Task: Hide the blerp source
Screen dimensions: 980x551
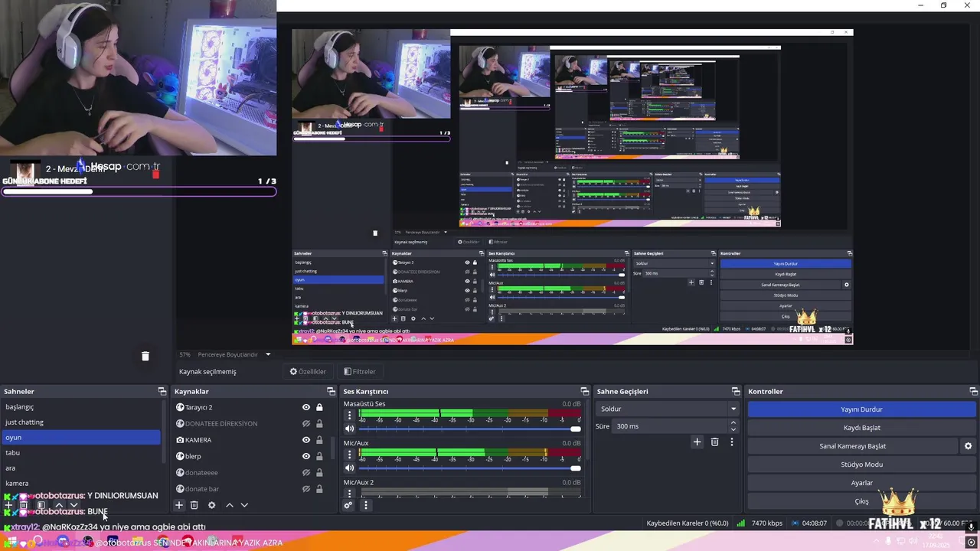Action: [305, 456]
